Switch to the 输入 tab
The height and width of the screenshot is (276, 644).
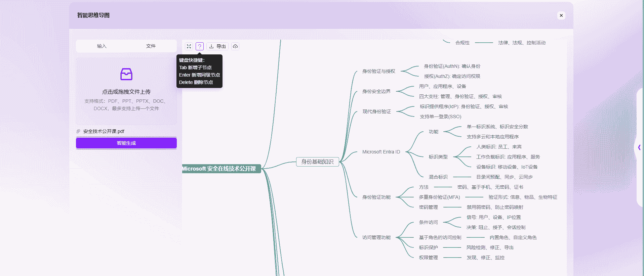click(x=102, y=46)
